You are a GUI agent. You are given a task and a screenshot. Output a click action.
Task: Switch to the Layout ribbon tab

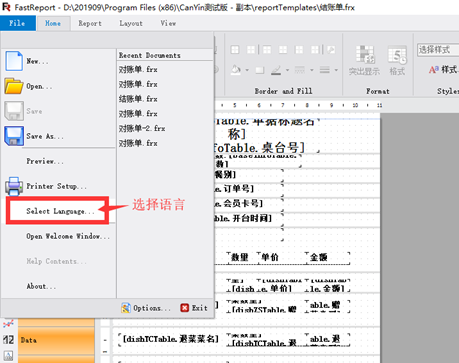[x=131, y=23]
